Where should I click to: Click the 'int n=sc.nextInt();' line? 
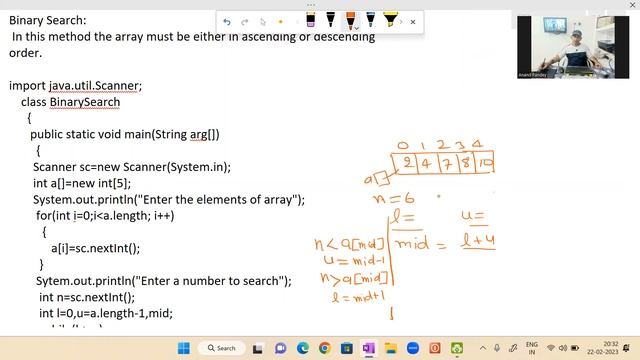coord(87,297)
